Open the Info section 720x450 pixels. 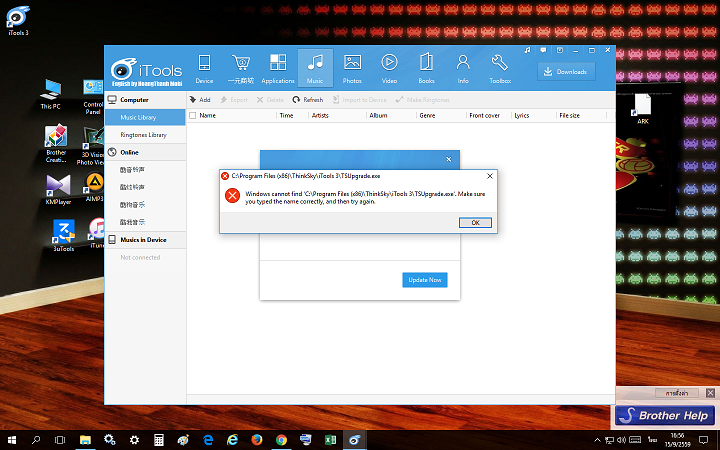pyautogui.click(x=463, y=68)
